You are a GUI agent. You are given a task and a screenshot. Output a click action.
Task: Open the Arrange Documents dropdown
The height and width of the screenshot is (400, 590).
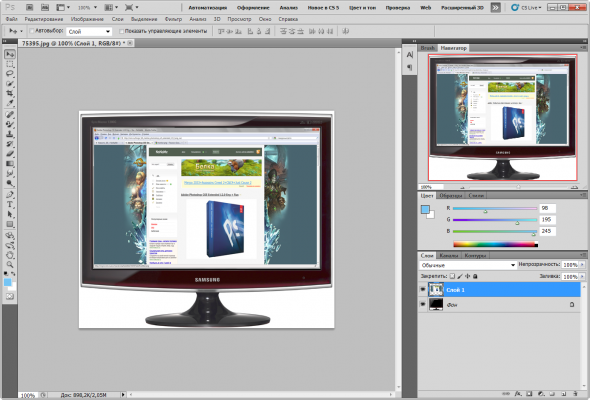click(111, 8)
